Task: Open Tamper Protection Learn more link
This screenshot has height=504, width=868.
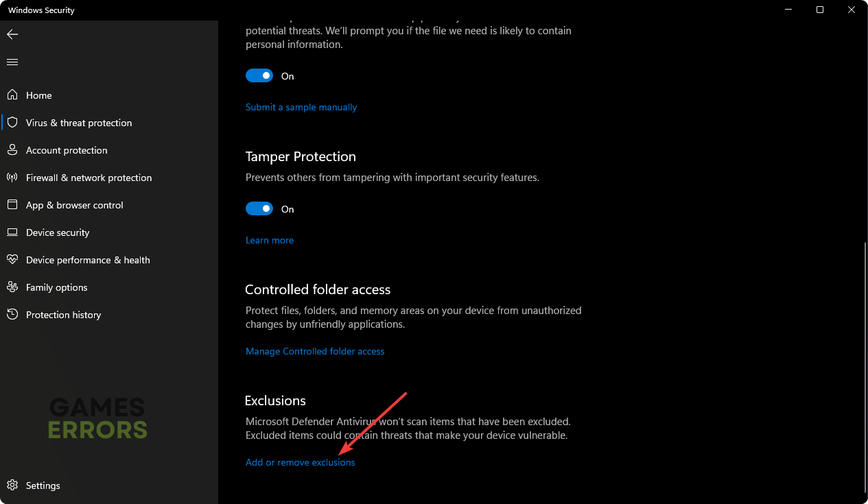Action: click(270, 240)
